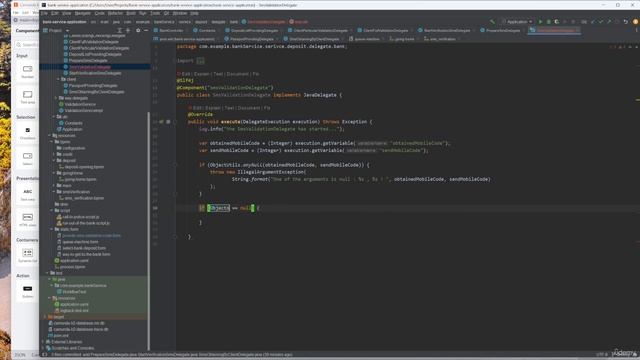
Task: Switch to the BankController editor tab
Action: 171,31
